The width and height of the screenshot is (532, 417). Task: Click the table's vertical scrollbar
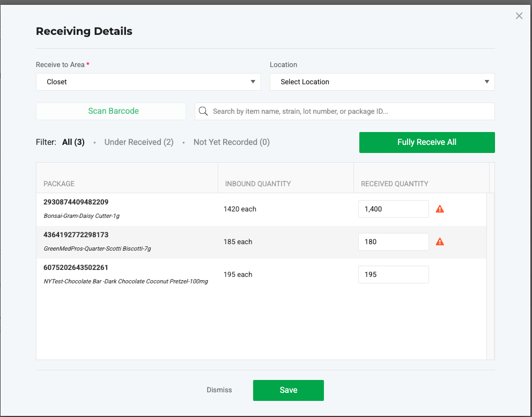(x=490, y=276)
